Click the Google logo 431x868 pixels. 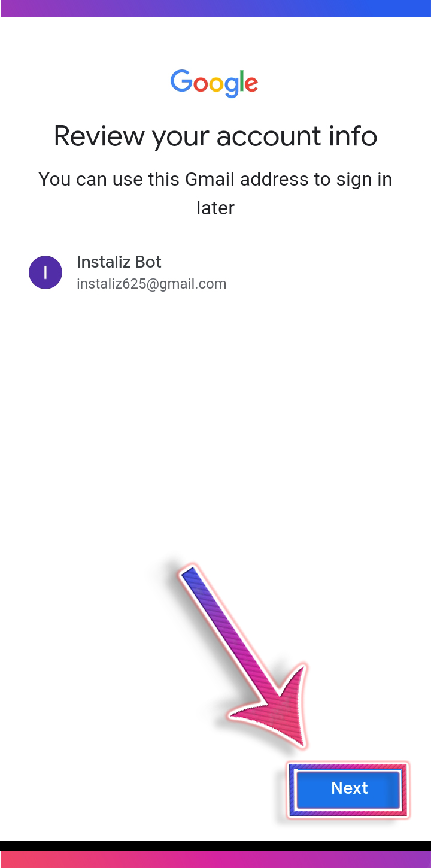(x=214, y=83)
